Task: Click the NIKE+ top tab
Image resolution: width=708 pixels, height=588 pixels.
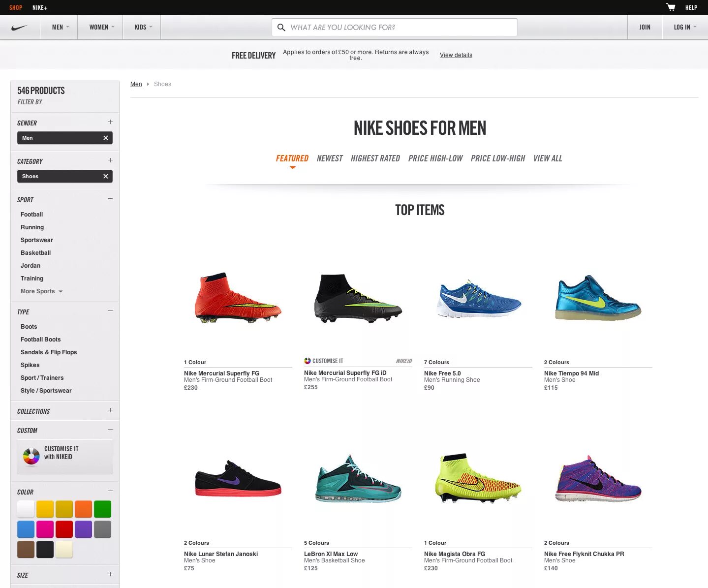Action: point(40,7)
